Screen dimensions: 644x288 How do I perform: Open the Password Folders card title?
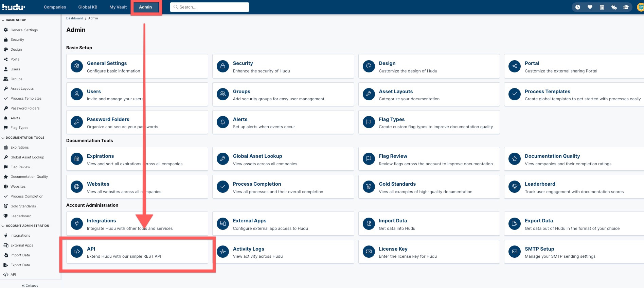pos(108,119)
